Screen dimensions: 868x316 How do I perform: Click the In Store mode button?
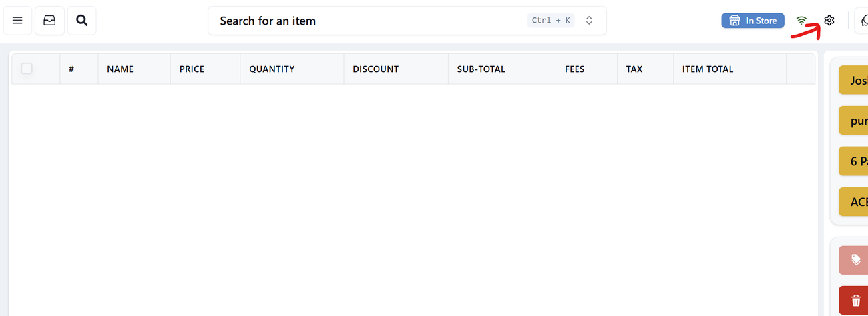[752, 21]
